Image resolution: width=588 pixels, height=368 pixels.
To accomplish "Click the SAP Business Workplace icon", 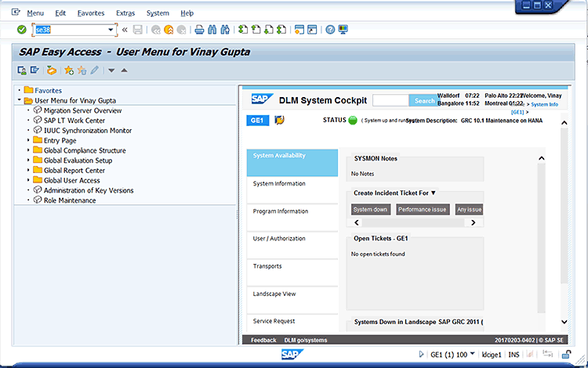I will coord(52,70).
